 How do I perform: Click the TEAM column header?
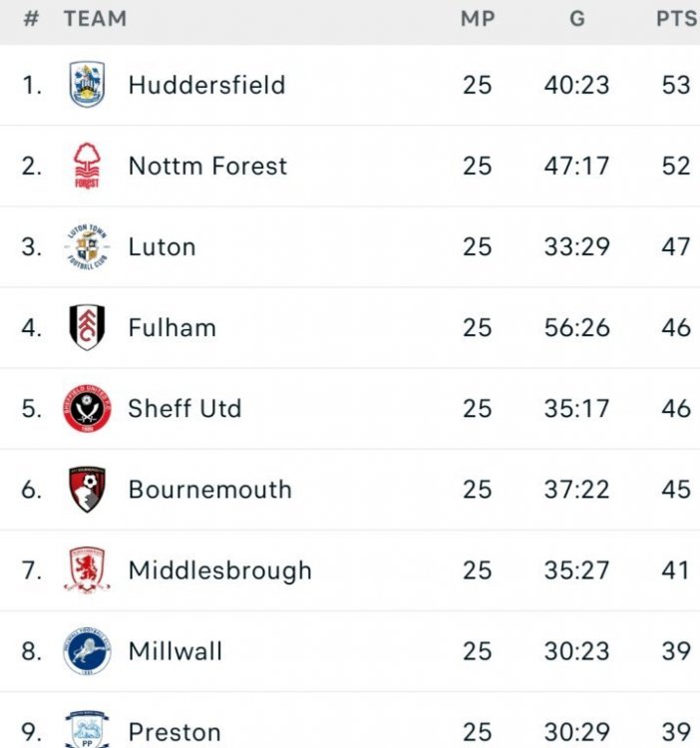(95, 19)
